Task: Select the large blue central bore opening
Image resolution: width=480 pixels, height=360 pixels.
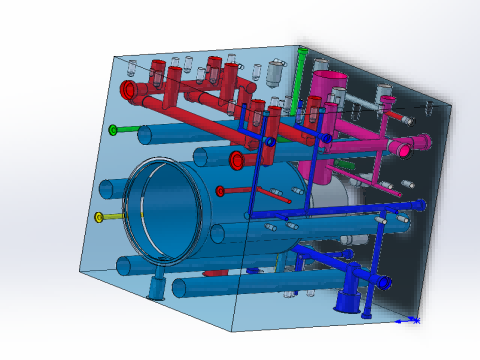Action: coord(163,211)
